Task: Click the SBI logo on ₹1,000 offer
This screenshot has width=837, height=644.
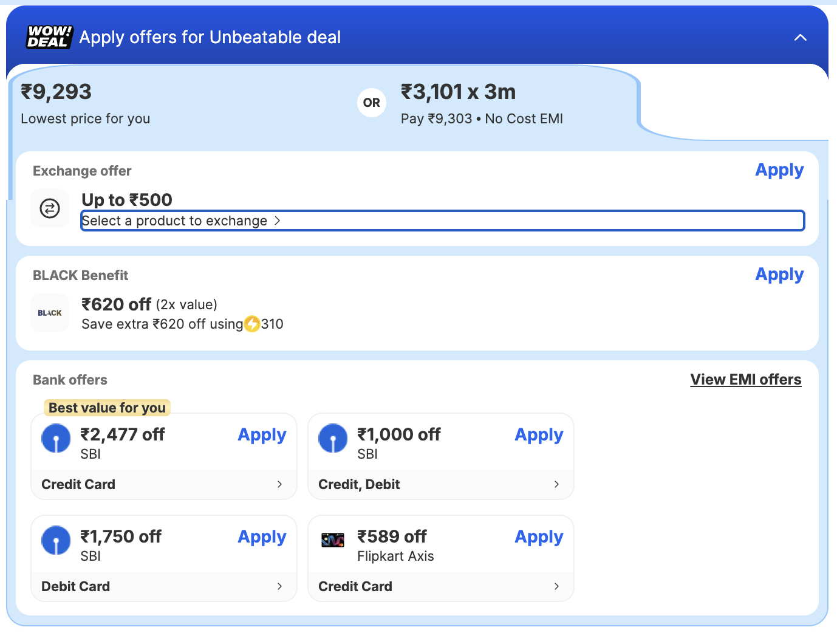Action: 333,438
